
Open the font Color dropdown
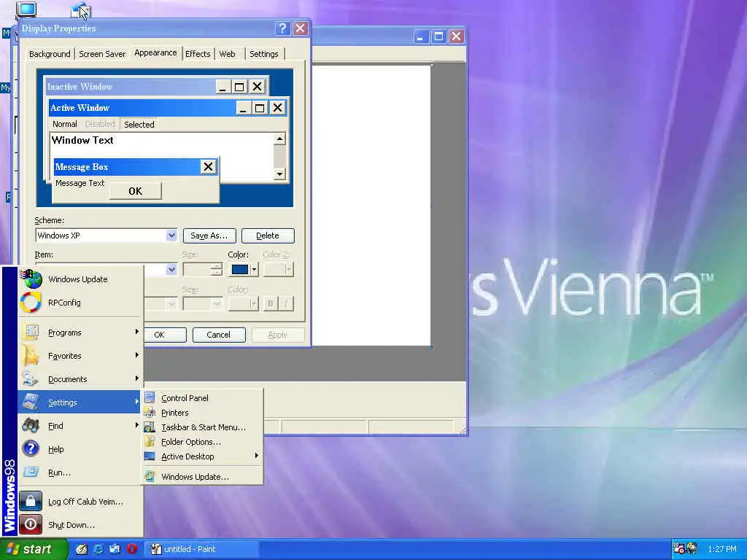(243, 304)
